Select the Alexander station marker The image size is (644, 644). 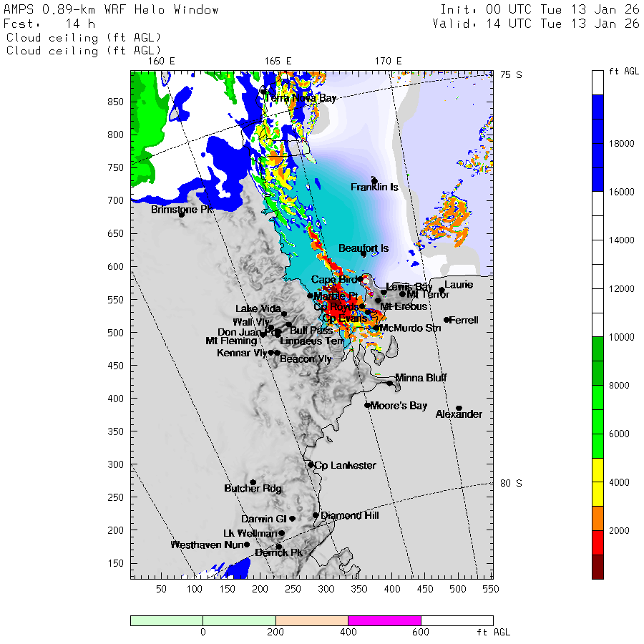click(459, 408)
